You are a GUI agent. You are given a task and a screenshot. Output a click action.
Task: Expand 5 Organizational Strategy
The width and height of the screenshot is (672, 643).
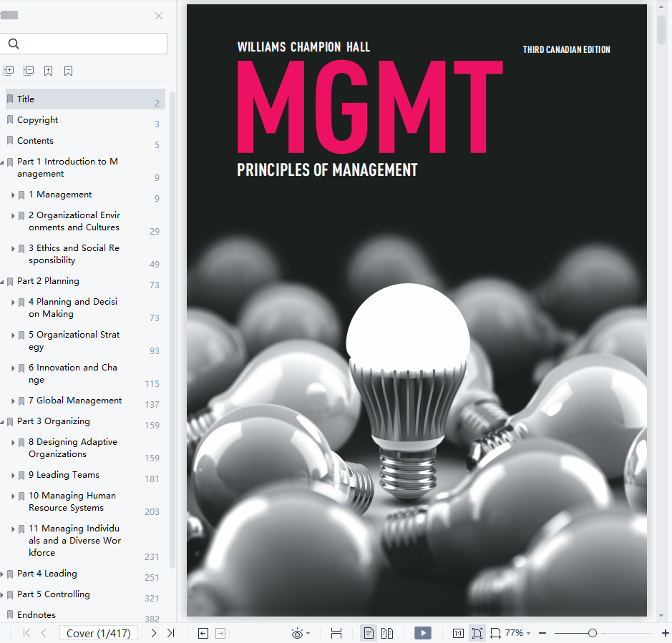click(13, 335)
